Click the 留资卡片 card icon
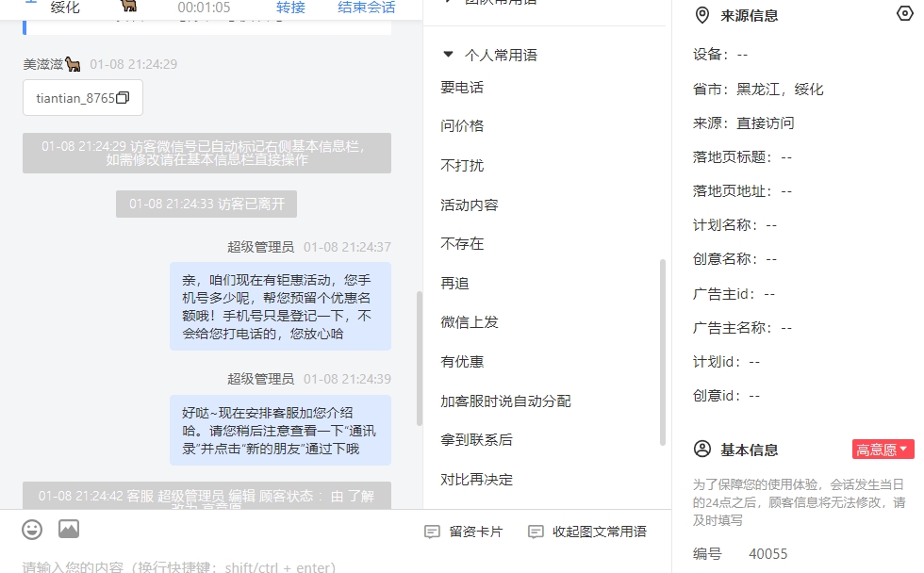This screenshot has width=924, height=573. (x=432, y=532)
